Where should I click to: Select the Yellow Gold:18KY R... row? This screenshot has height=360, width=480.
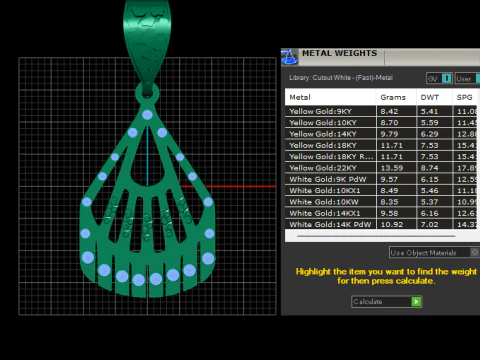tap(381, 157)
